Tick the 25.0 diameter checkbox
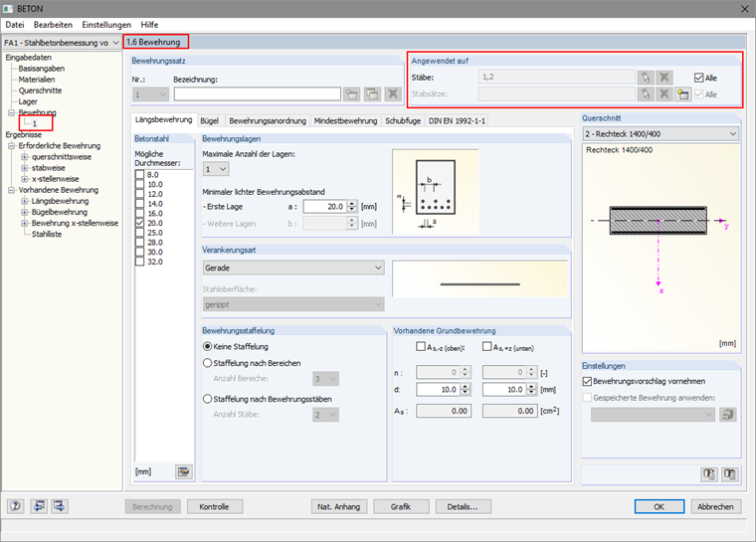This screenshot has height=542, width=756. [140, 233]
